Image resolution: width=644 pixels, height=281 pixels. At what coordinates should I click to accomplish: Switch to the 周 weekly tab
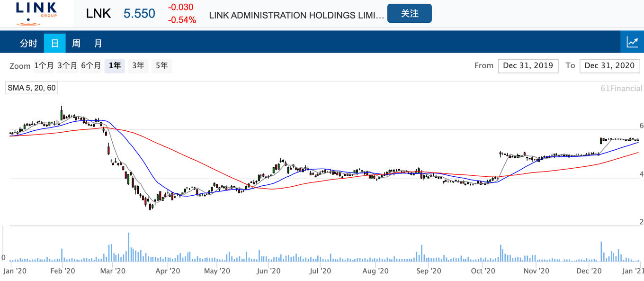coord(76,43)
